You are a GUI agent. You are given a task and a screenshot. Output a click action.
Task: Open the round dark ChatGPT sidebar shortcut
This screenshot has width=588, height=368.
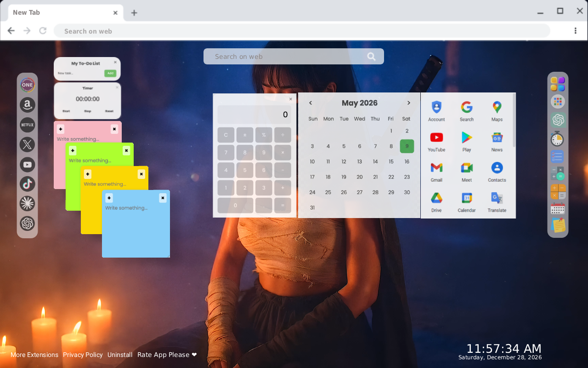click(28, 224)
